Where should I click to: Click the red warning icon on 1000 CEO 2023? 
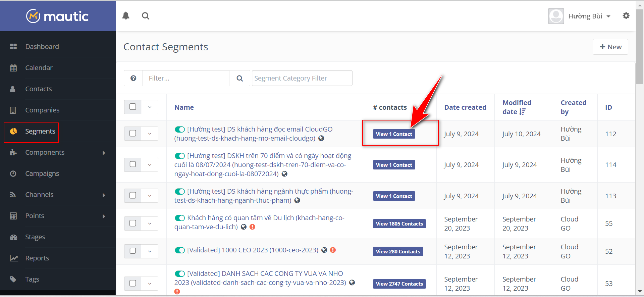tap(333, 250)
